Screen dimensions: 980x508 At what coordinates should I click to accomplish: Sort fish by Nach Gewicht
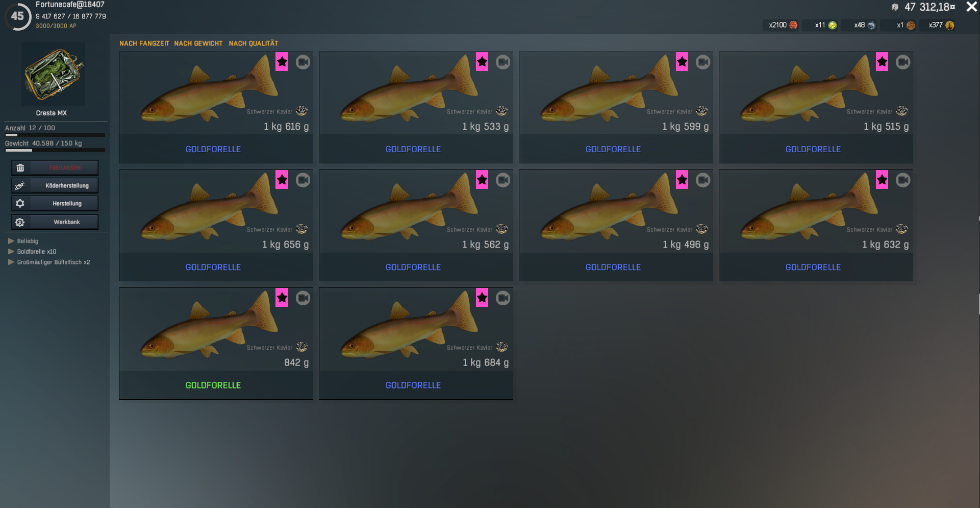click(198, 43)
